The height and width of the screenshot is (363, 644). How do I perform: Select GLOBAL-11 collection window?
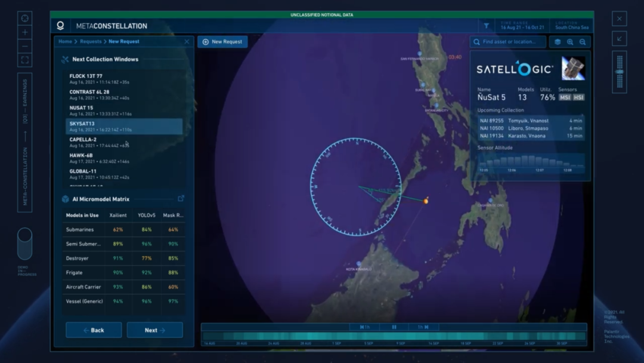pos(124,174)
